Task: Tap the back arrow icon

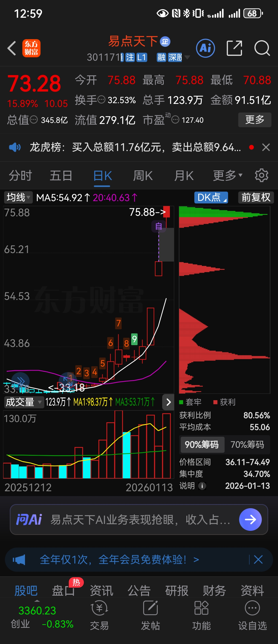Action: pos(12,48)
